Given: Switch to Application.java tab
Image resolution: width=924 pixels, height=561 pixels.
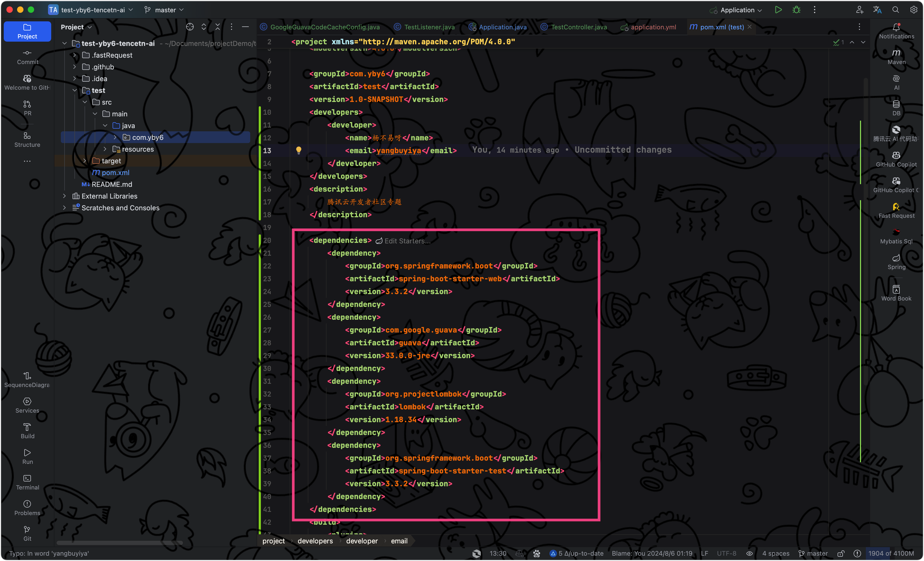Looking at the screenshot, I should click(x=498, y=27).
